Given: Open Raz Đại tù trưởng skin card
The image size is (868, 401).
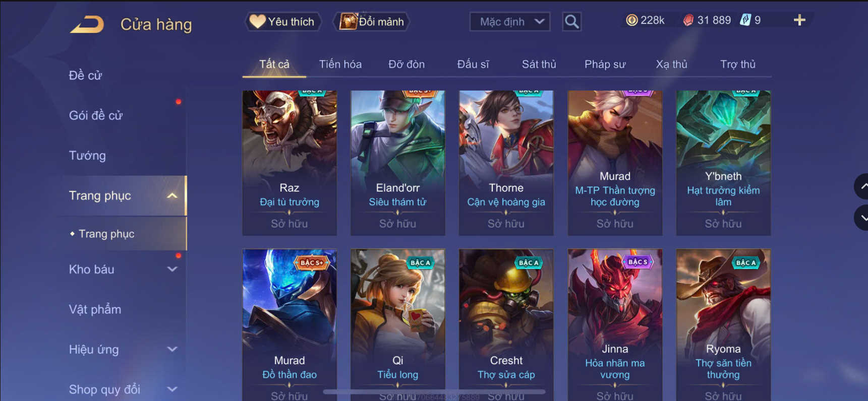Looking at the screenshot, I should tap(290, 163).
